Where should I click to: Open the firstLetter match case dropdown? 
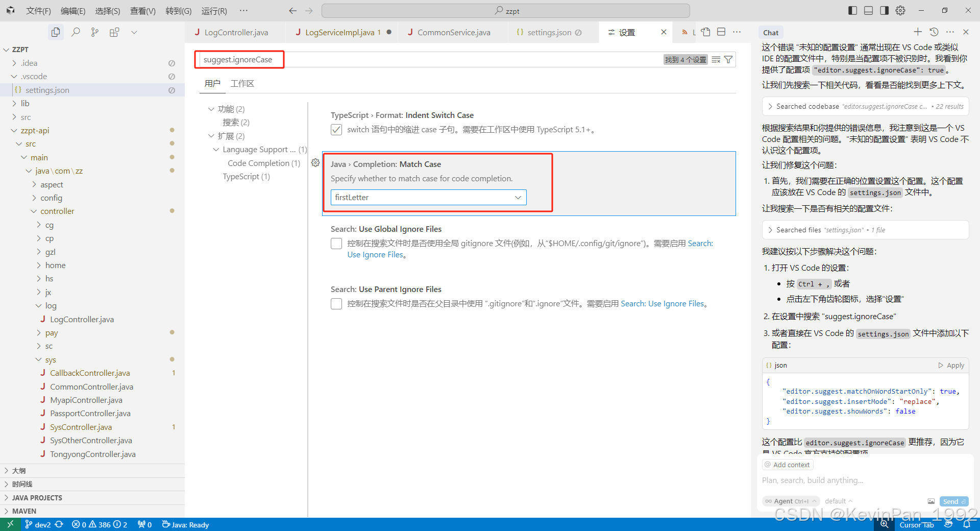(x=428, y=198)
